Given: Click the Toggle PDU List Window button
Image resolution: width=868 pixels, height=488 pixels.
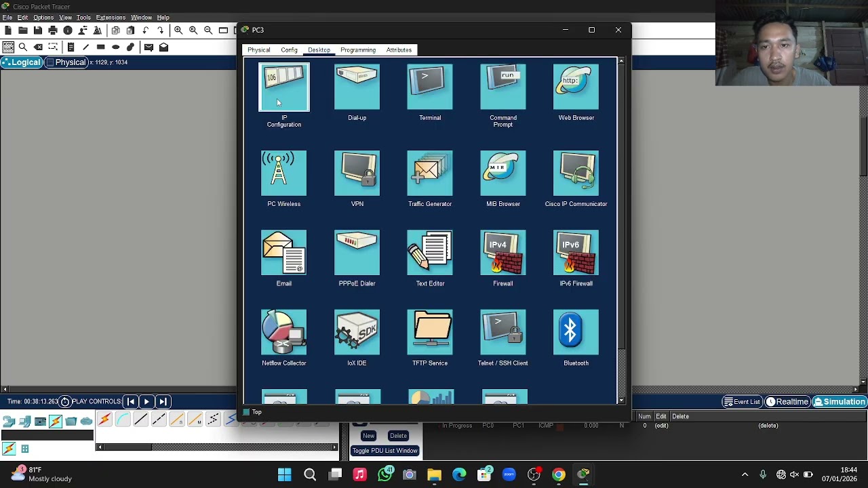Looking at the screenshot, I should click(384, 451).
